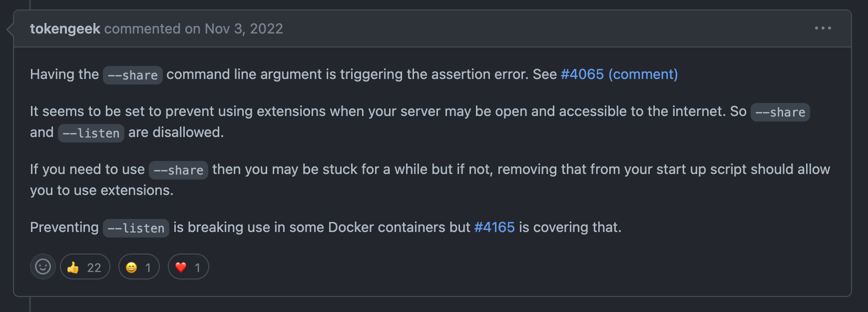868x312 pixels.
Task: Open issue #4165 about Docker containers
Action: click(x=493, y=227)
